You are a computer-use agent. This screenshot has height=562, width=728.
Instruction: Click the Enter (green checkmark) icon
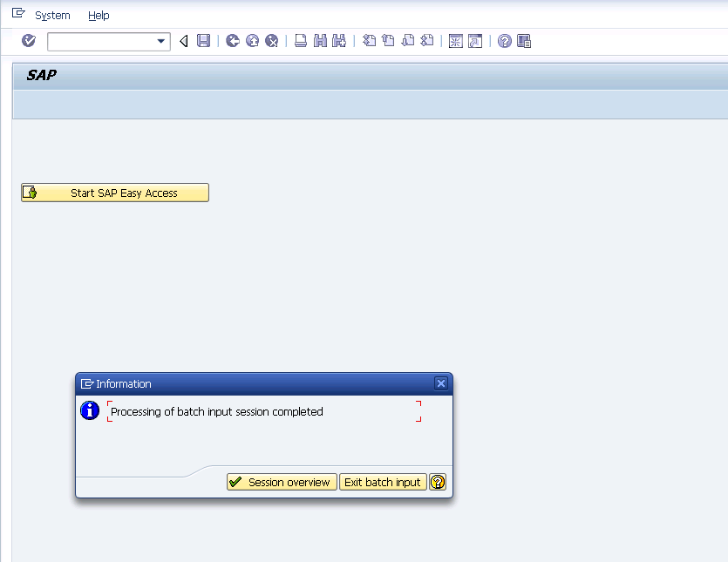pos(27,41)
